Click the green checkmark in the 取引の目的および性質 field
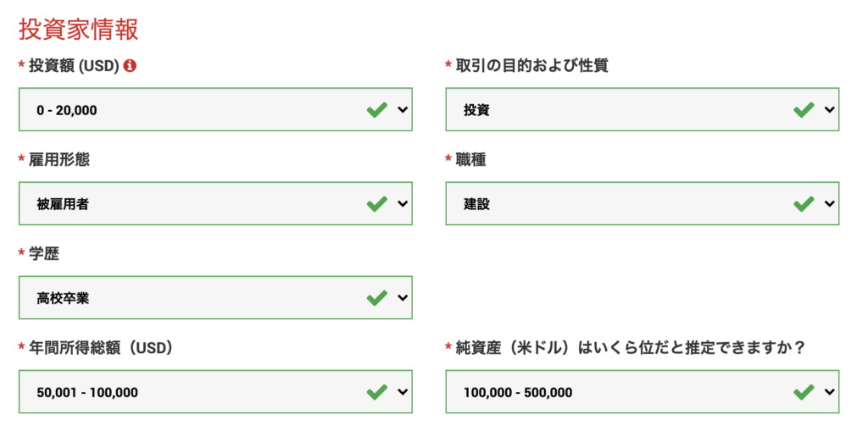This screenshot has width=868, height=431. click(804, 110)
